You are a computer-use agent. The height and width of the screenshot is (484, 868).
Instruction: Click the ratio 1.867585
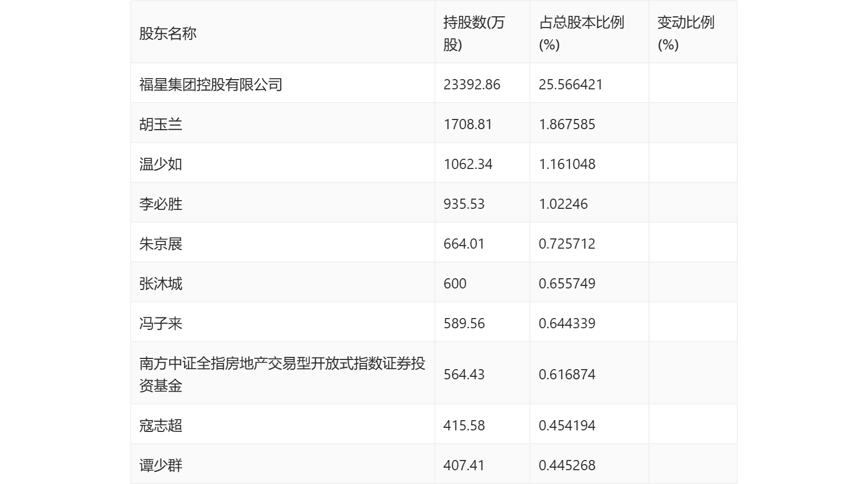pyautogui.click(x=567, y=125)
